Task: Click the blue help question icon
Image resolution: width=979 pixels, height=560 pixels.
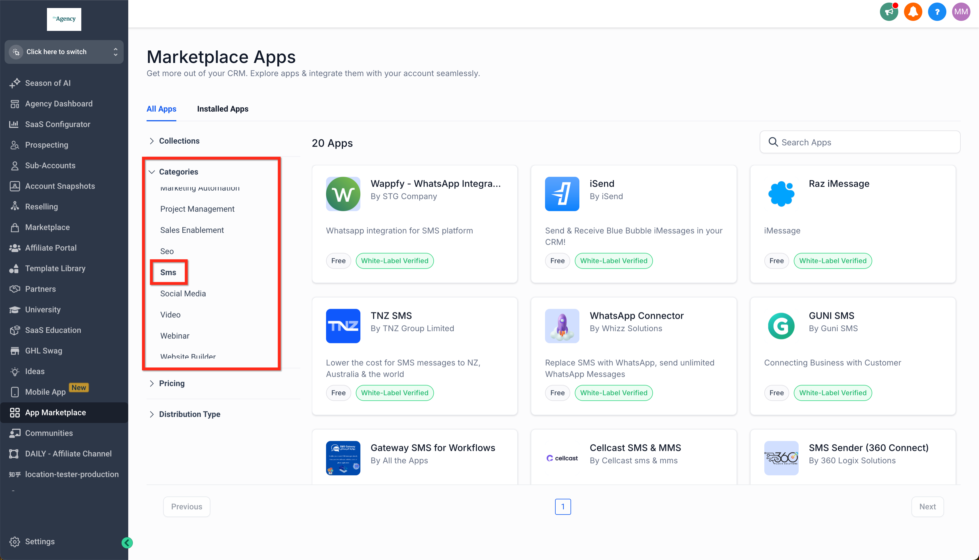Action: pos(937,12)
